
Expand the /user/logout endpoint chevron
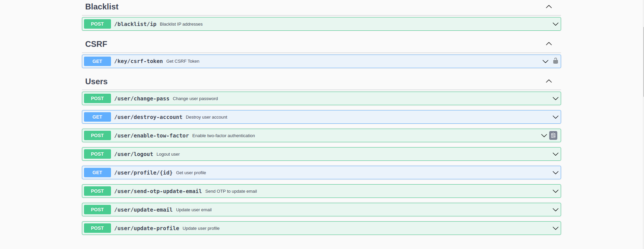click(555, 154)
